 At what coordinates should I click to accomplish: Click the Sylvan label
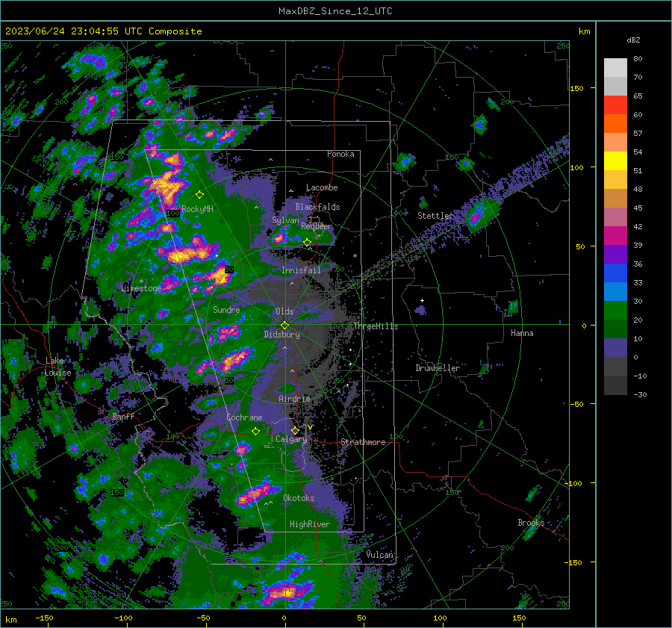pyautogui.click(x=285, y=220)
